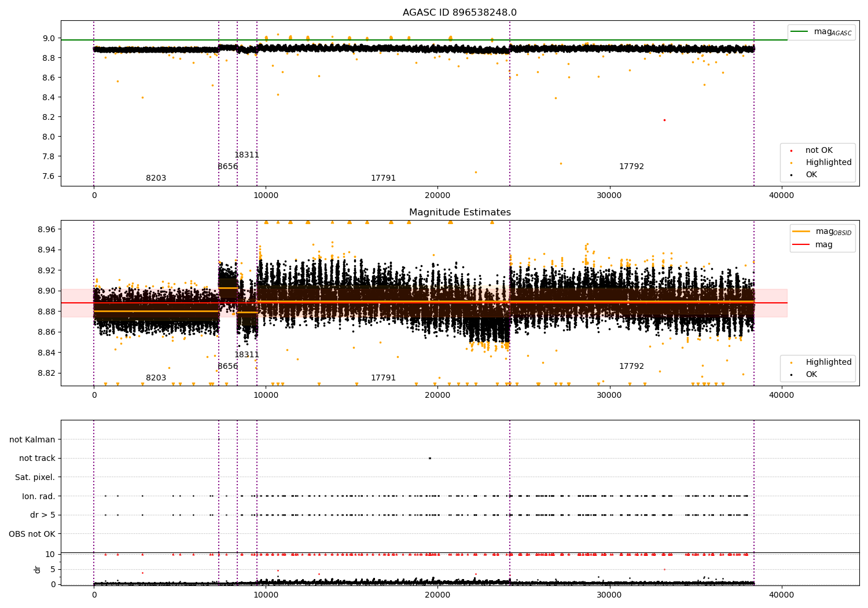The height and width of the screenshot is (608, 868).
Task: Click the 'not Kalman' row label
Action: click(x=32, y=439)
